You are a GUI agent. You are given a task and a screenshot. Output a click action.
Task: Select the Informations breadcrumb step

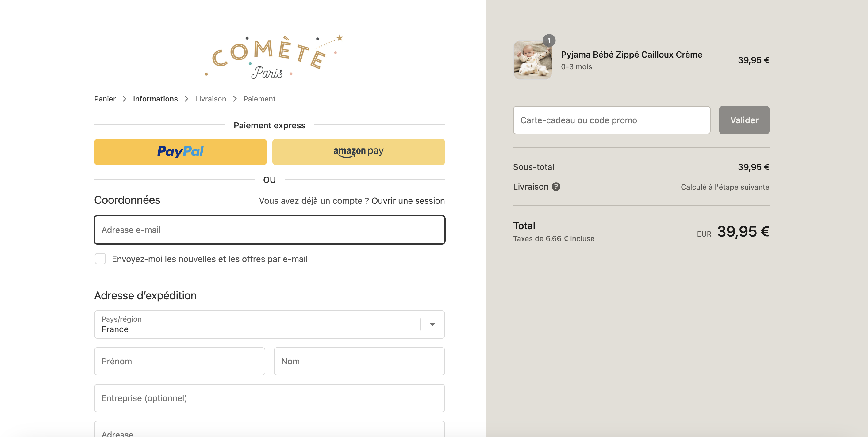point(155,99)
